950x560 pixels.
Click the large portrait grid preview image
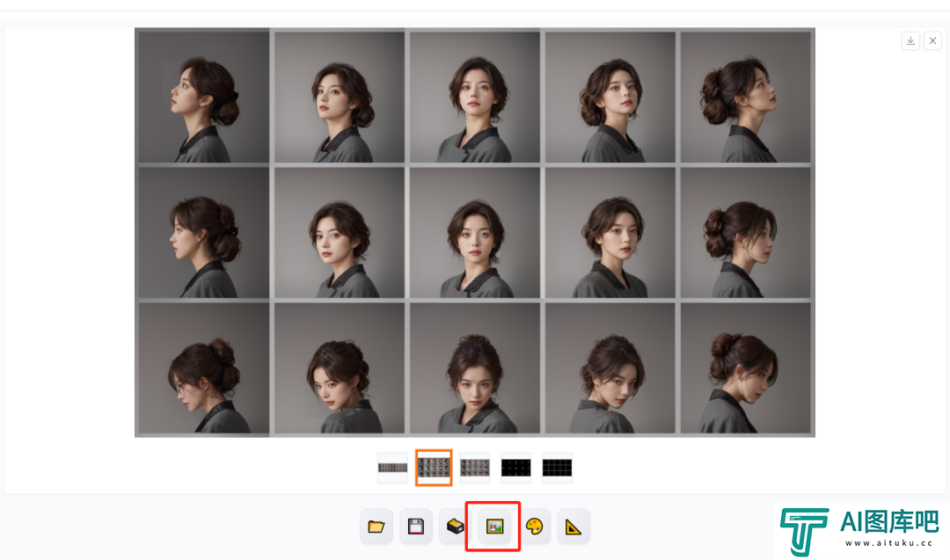(475, 232)
